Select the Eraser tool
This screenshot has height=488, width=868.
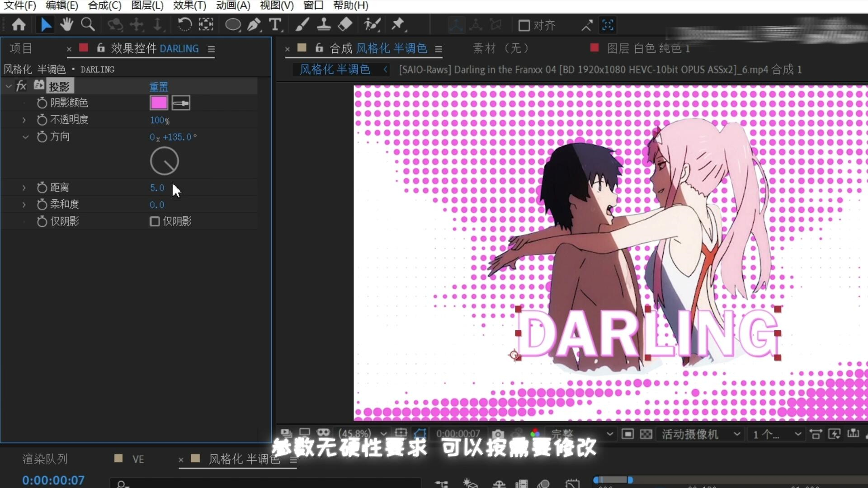click(345, 24)
